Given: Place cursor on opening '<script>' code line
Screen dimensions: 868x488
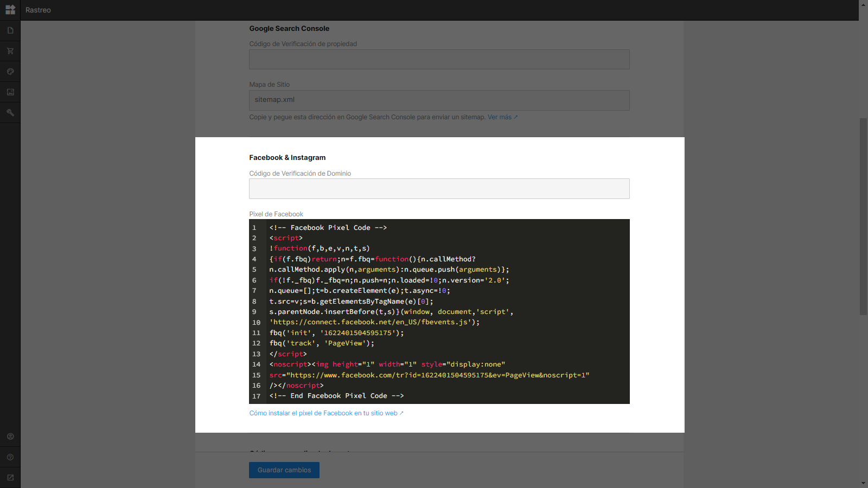Looking at the screenshot, I should pos(286,238).
